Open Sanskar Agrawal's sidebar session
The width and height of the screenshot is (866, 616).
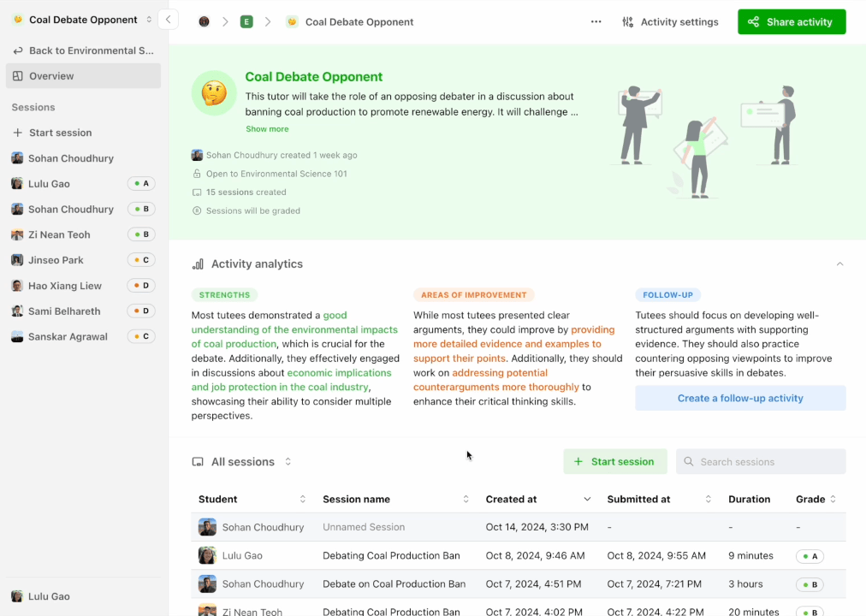pyautogui.click(x=83, y=337)
